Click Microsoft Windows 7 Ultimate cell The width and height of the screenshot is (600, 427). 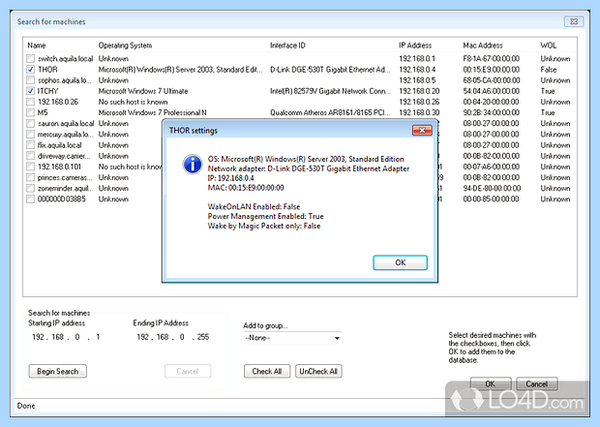[x=143, y=91]
